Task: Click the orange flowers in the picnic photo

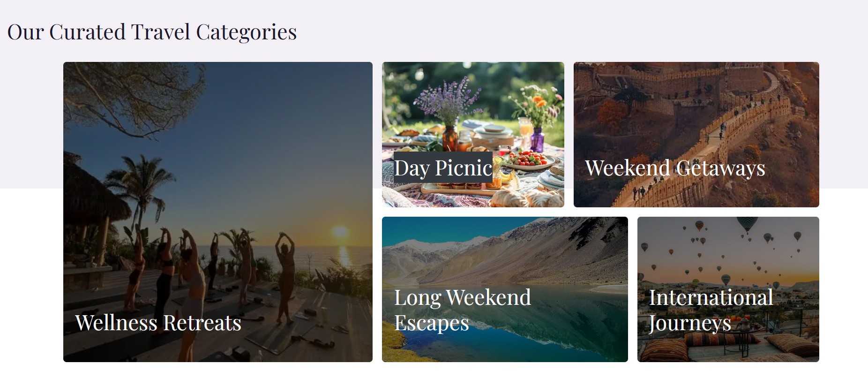Action: [539, 101]
